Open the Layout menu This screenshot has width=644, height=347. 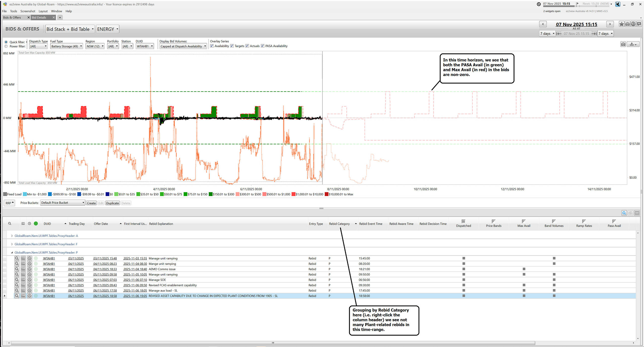(43, 11)
